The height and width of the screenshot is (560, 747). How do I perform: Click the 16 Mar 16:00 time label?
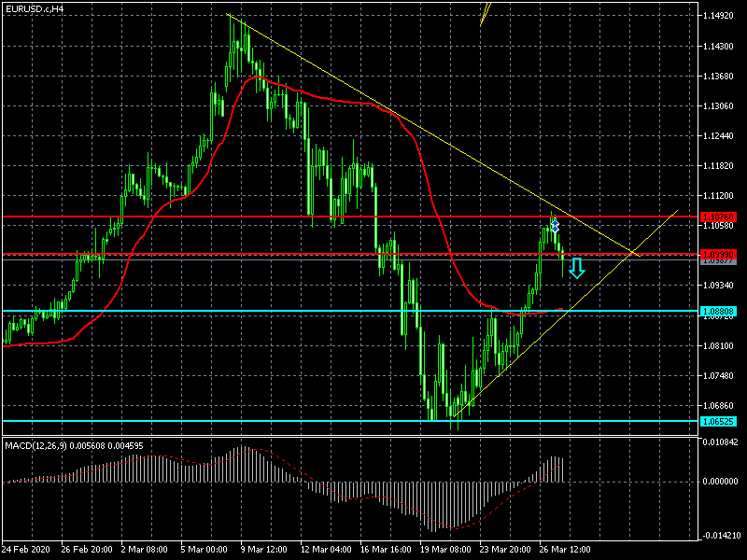386,550
